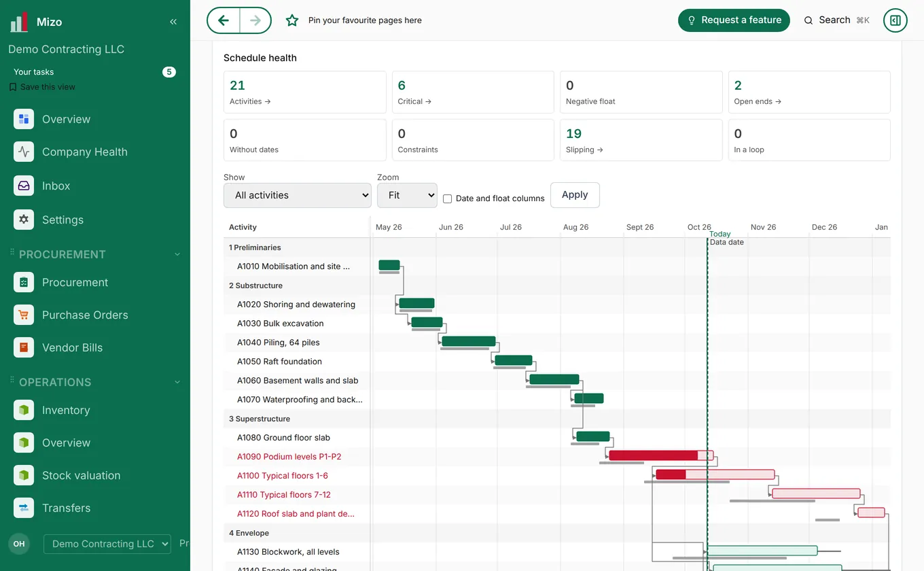Screen dimensions: 924x571
Task: Collapse the OPERATIONS section
Action: (177, 382)
